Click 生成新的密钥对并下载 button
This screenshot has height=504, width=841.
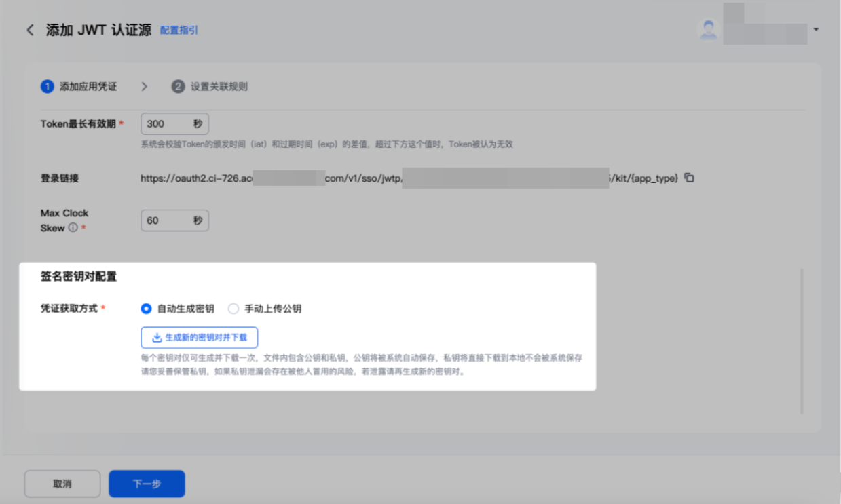(200, 337)
